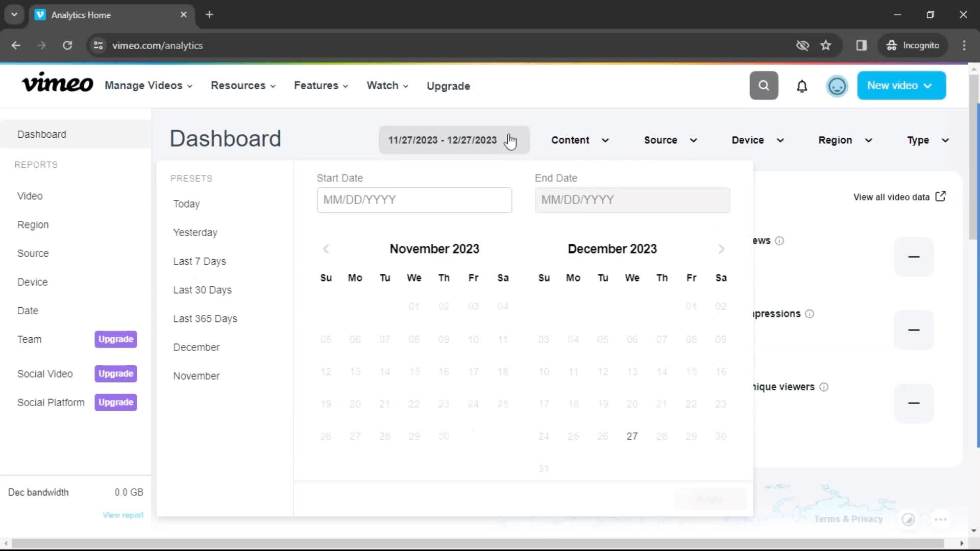
Task: Reload the page
Action: coord(67,45)
